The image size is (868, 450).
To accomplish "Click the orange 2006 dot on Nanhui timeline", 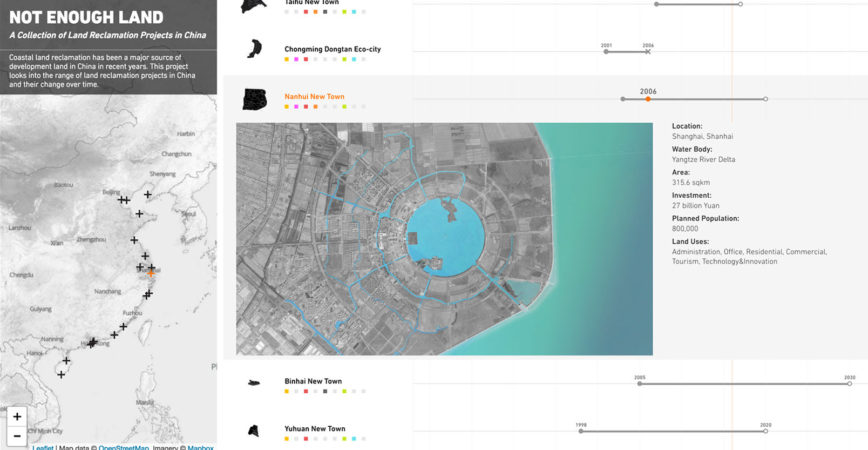I will (648, 99).
